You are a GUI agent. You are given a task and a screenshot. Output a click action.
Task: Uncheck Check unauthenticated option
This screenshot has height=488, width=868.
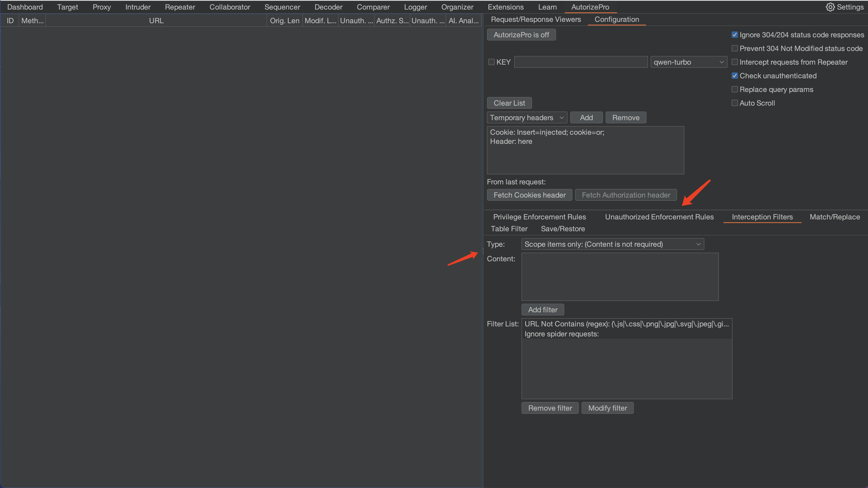point(735,76)
